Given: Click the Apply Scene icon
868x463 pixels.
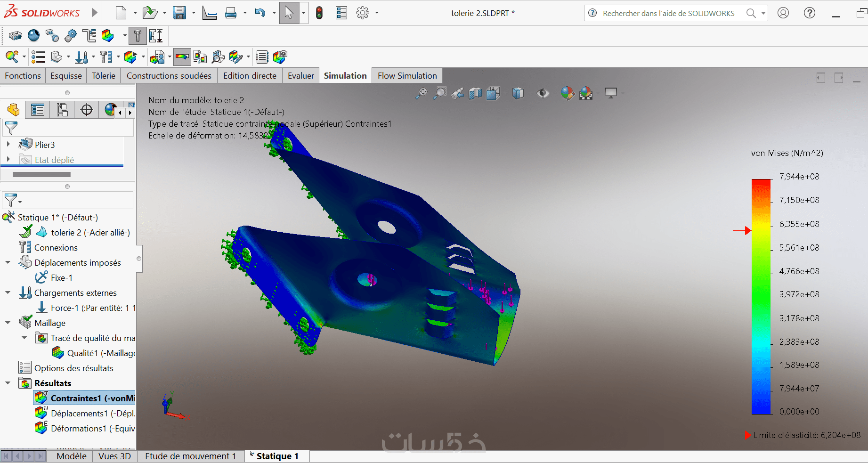Looking at the screenshot, I should [x=586, y=93].
